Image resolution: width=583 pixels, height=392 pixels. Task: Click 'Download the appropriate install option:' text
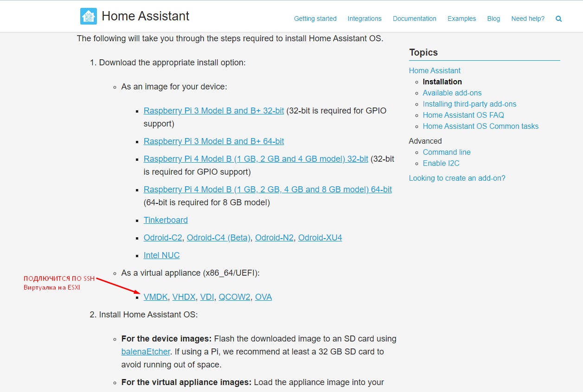pyautogui.click(x=173, y=63)
